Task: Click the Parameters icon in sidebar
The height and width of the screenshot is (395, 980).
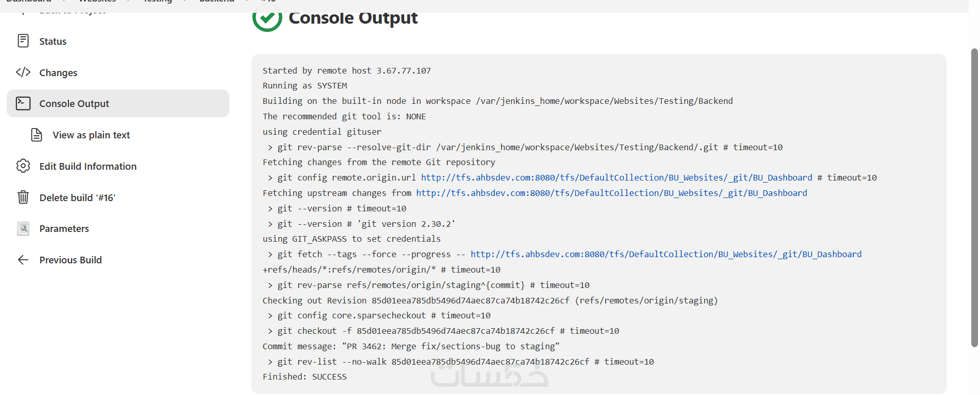Action: click(23, 228)
